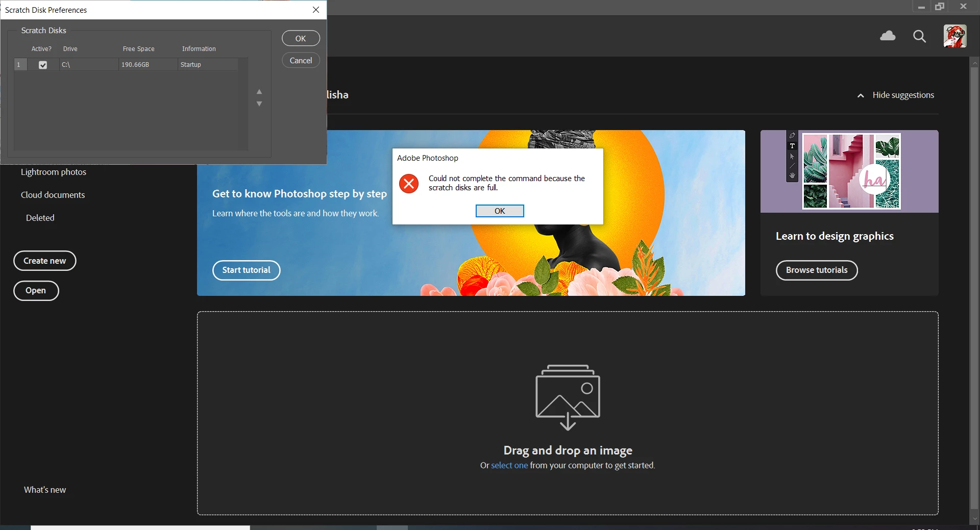Image resolution: width=980 pixels, height=530 pixels.
Task: Click the Active? column header
Action: click(x=41, y=49)
